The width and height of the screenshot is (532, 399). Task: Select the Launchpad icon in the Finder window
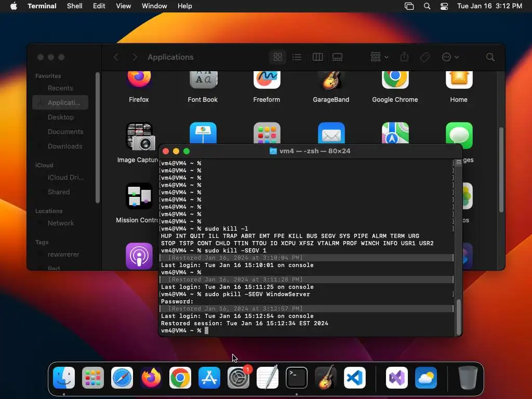[267, 133]
